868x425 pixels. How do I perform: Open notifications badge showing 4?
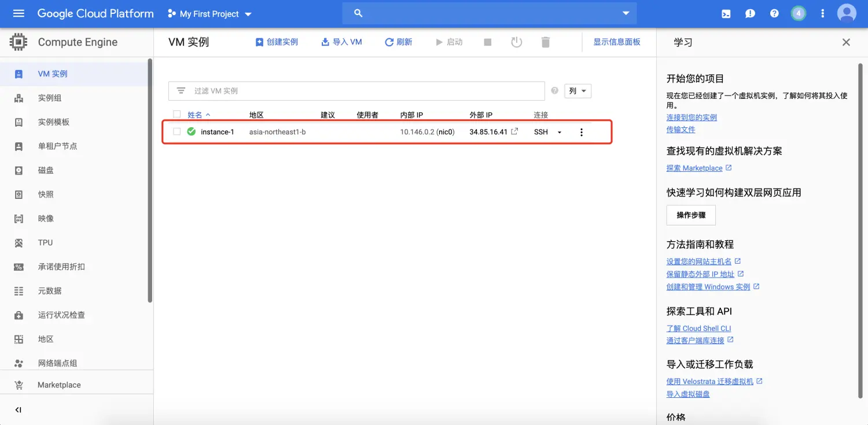[x=799, y=13]
